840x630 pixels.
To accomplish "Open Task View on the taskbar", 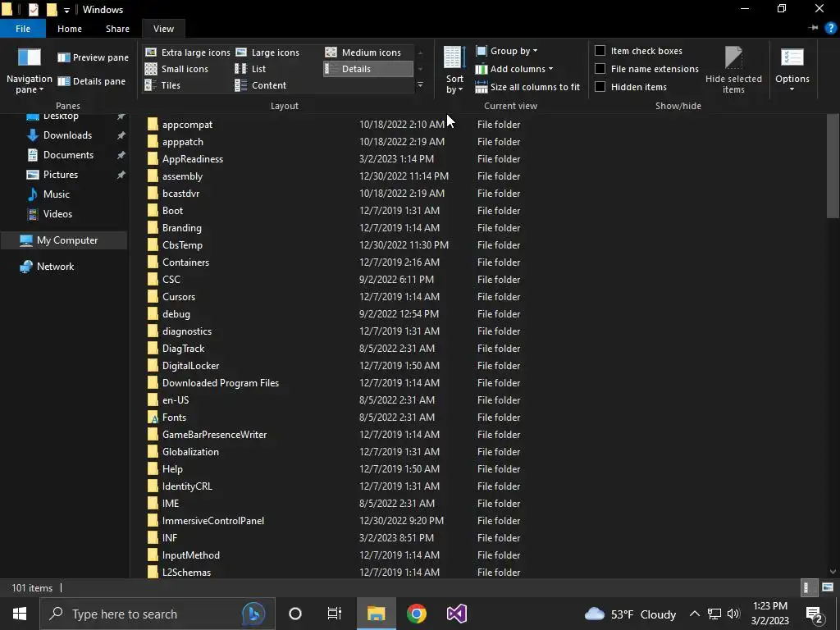I will [335, 614].
